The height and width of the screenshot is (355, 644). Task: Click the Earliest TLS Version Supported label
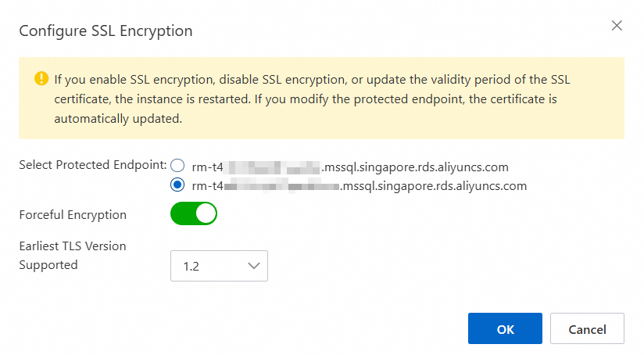pyautogui.click(x=73, y=255)
